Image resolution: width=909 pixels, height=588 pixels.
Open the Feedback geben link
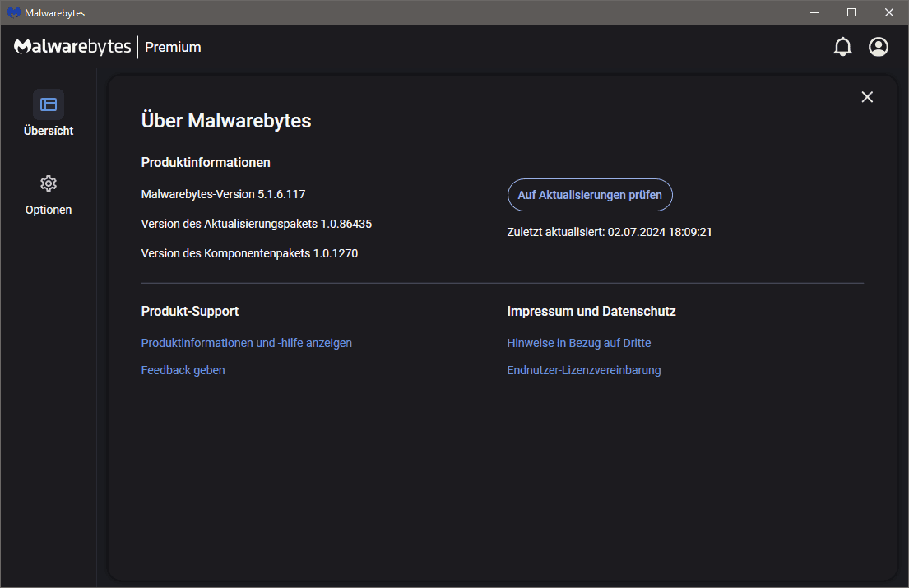[183, 370]
